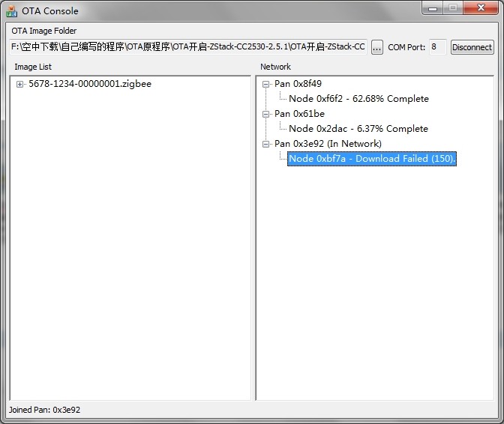Click the OTA Image Folder path field
Screen dimensions: 504x424
pos(188,47)
